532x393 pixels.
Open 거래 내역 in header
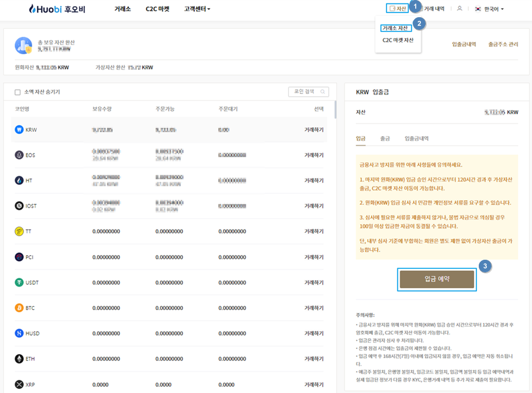click(x=434, y=9)
